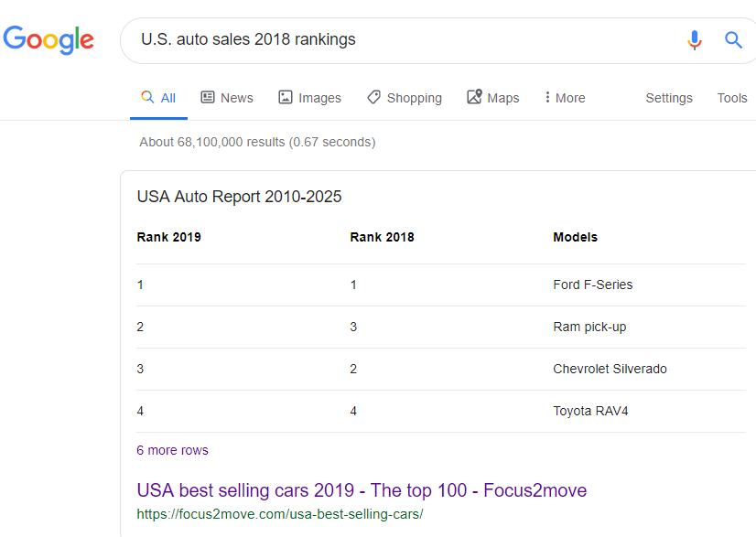Switch to the All results tab
The width and height of the screenshot is (756, 537).
(158, 98)
